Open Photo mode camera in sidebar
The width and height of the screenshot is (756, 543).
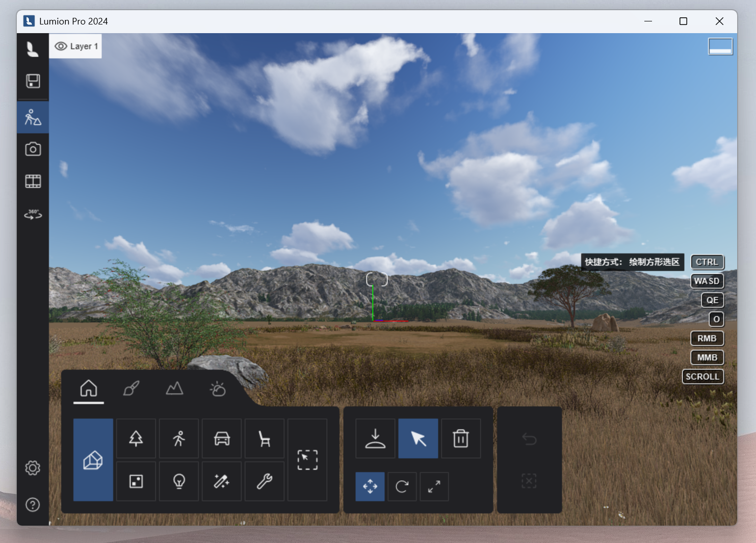pos(33,149)
